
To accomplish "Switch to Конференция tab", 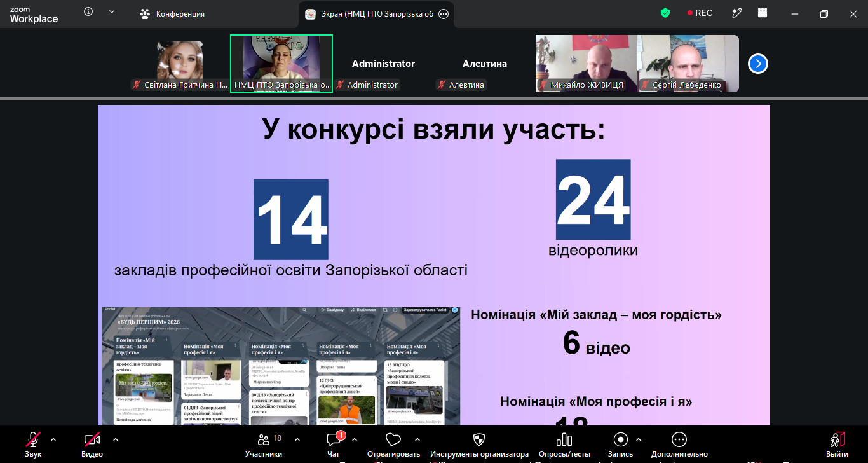I will coord(173,14).
